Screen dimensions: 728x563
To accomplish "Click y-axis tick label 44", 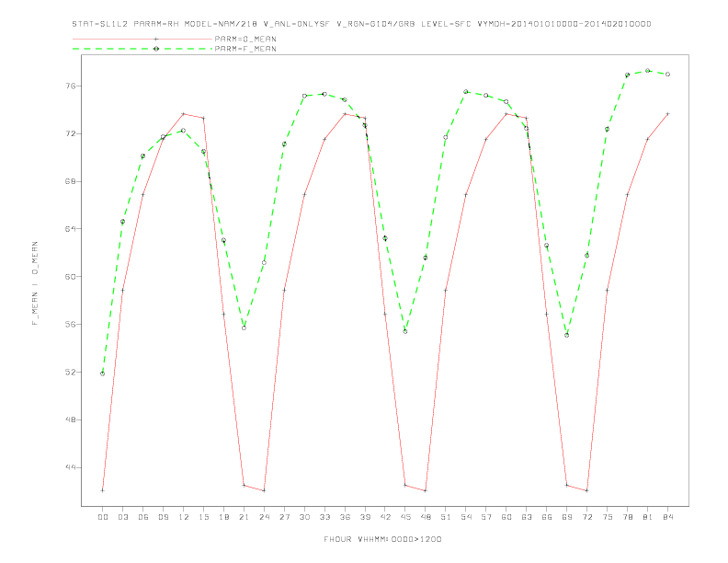I will tap(70, 467).
